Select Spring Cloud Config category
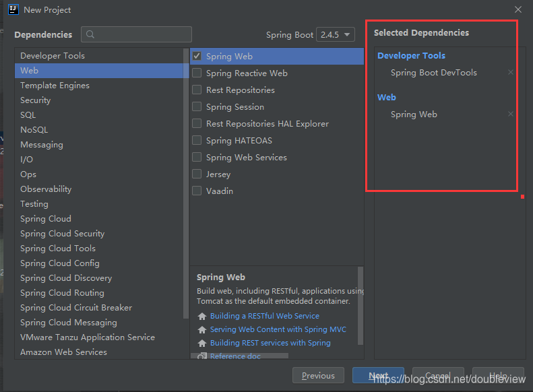This screenshot has width=533, height=392. (99, 263)
